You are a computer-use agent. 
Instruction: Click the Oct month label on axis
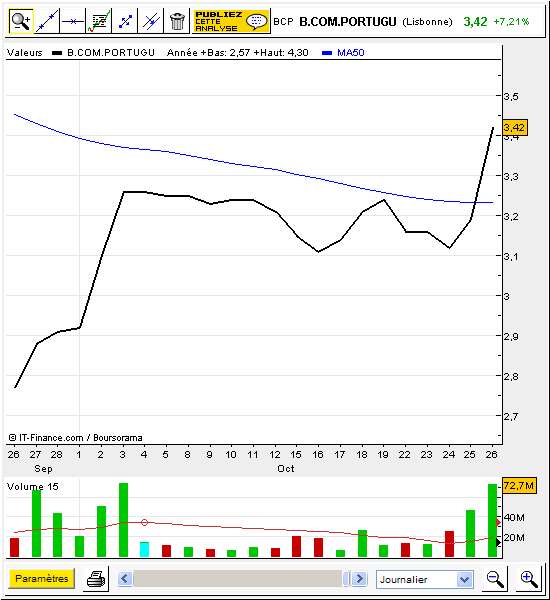click(286, 468)
